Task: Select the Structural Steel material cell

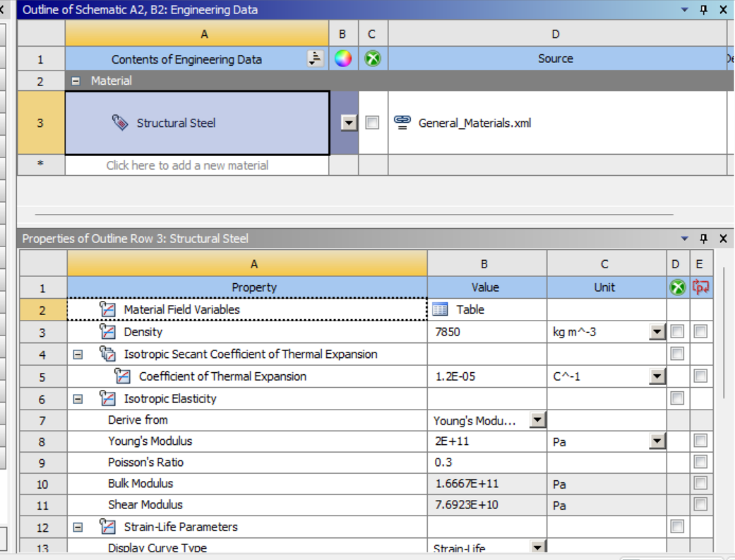Action: [198, 123]
